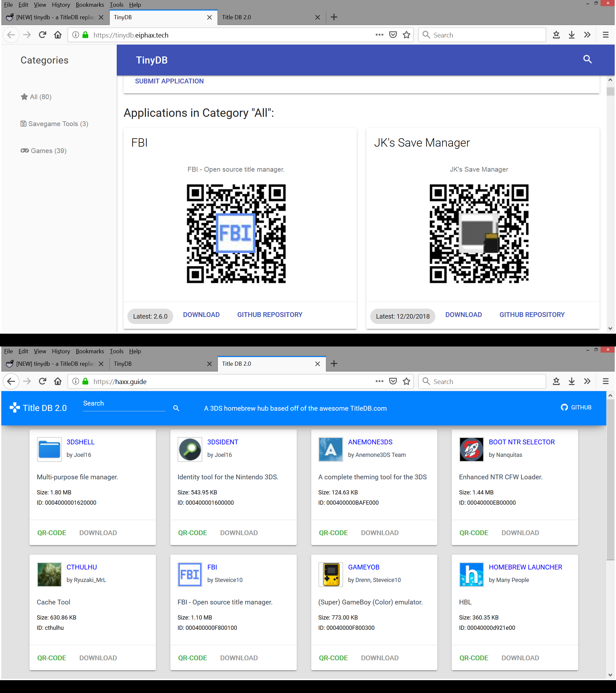Image resolution: width=616 pixels, height=693 pixels.
Task: Click the Latest: 2.6.0 chip on FBI card
Action: click(x=150, y=316)
